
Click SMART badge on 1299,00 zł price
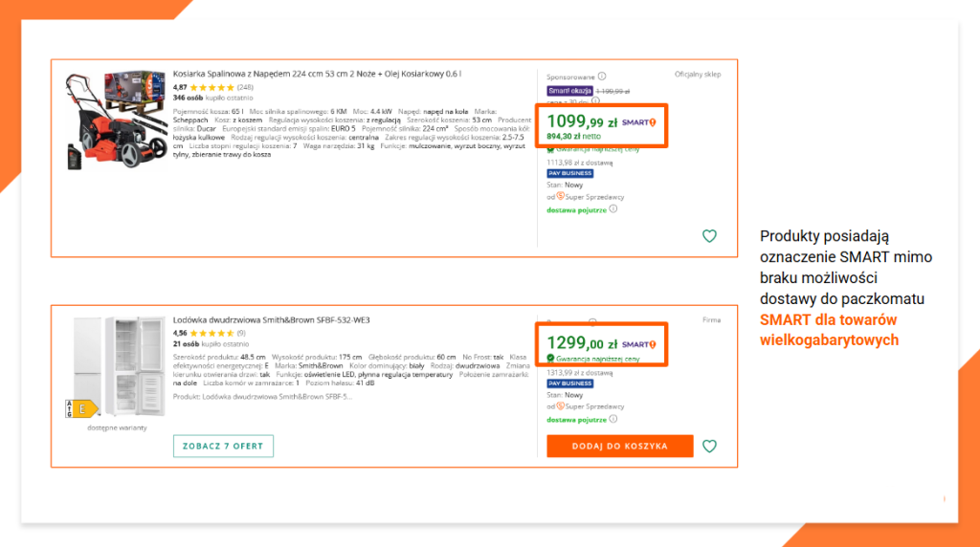[x=639, y=344]
